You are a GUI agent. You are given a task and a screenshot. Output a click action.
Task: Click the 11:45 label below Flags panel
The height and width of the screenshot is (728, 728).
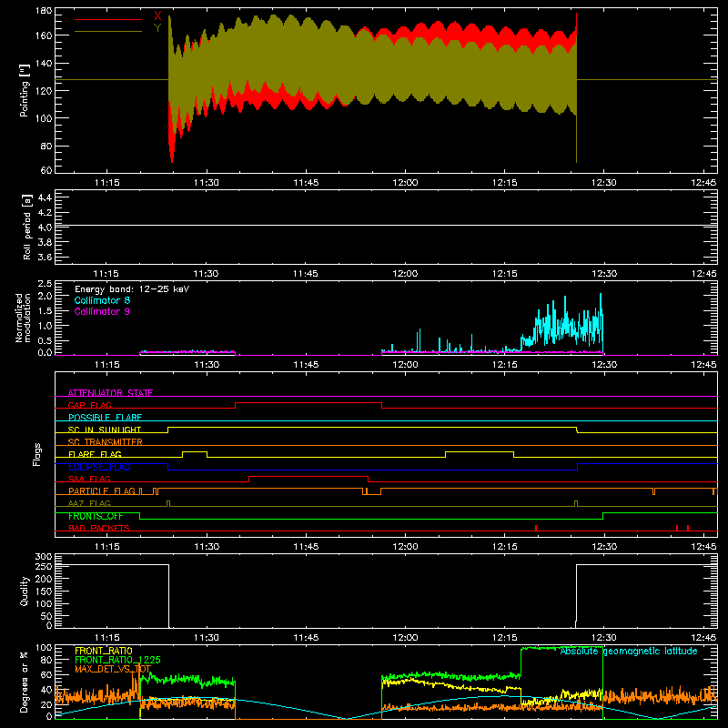click(x=306, y=547)
